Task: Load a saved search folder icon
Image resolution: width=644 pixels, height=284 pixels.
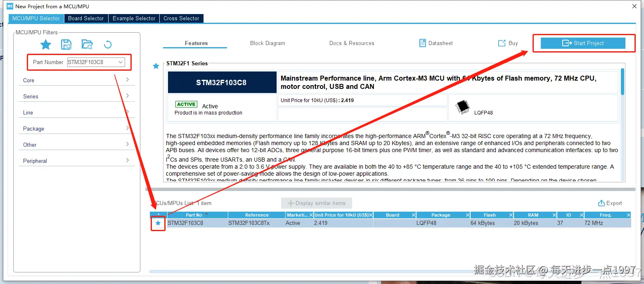Action: tap(87, 45)
